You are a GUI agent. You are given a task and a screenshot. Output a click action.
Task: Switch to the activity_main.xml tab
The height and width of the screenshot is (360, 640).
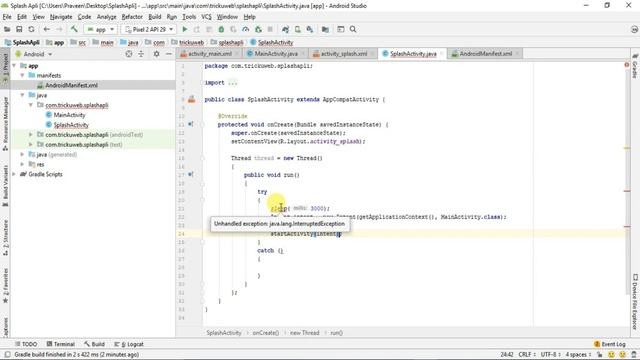(x=210, y=54)
